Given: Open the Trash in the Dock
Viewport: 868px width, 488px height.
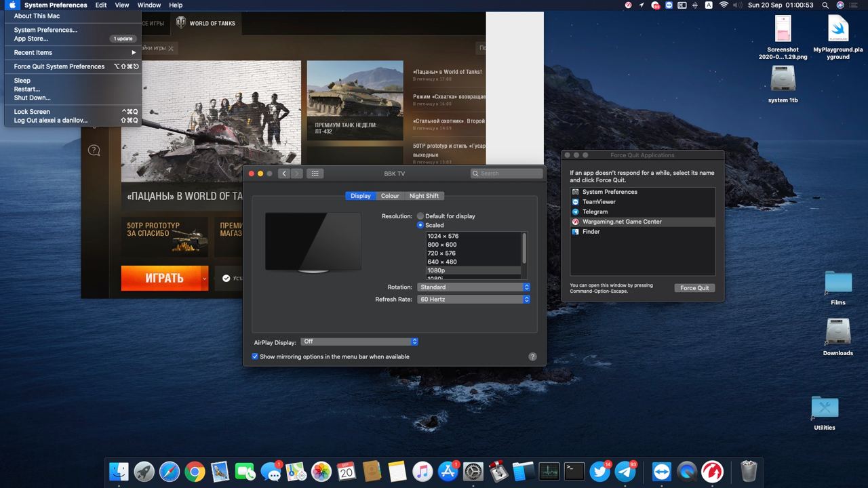Looking at the screenshot, I should click(749, 471).
